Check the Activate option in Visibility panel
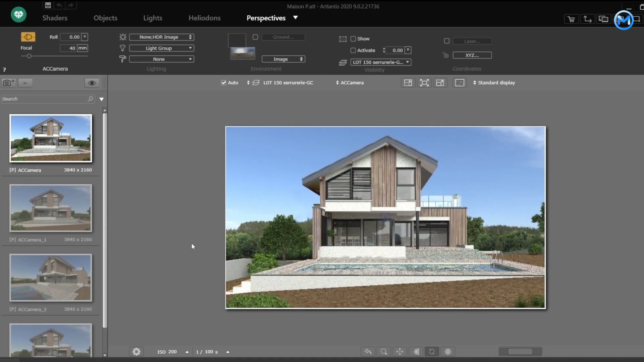The width and height of the screenshot is (644, 362). [354, 50]
